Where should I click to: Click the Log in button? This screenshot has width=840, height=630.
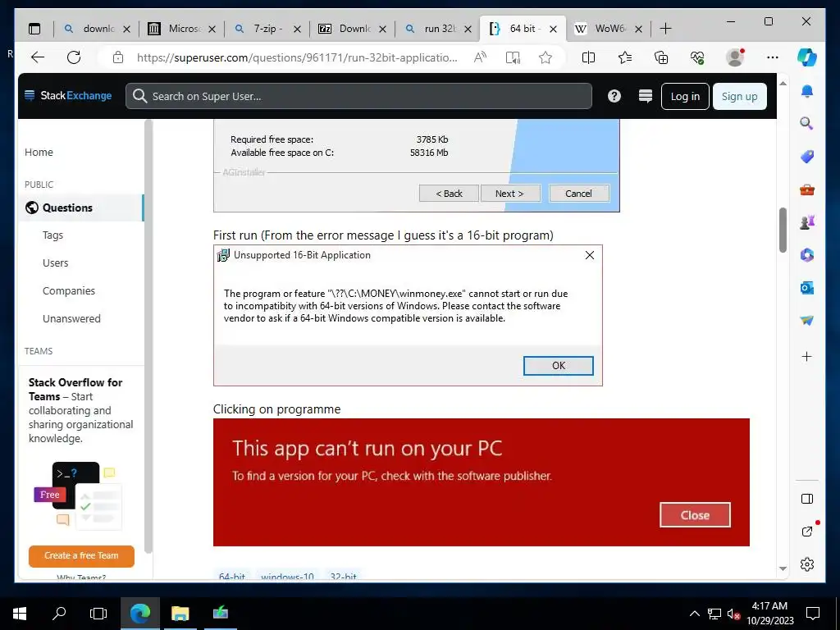(685, 97)
